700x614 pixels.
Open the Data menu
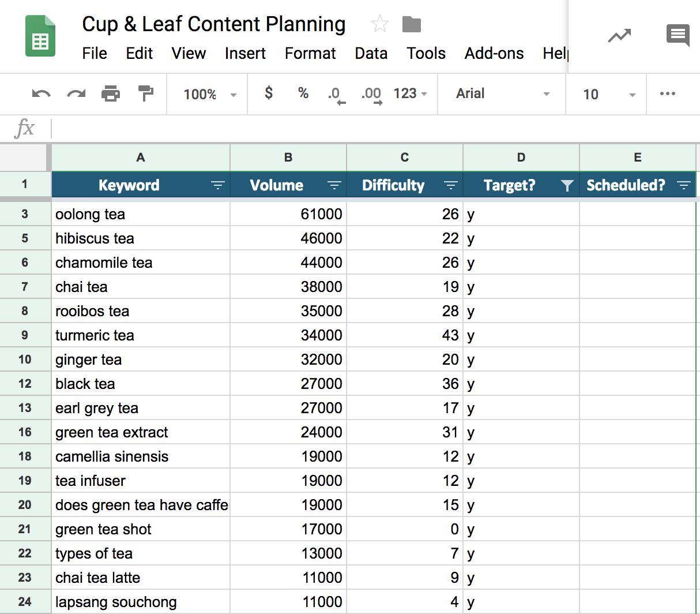pyautogui.click(x=371, y=54)
